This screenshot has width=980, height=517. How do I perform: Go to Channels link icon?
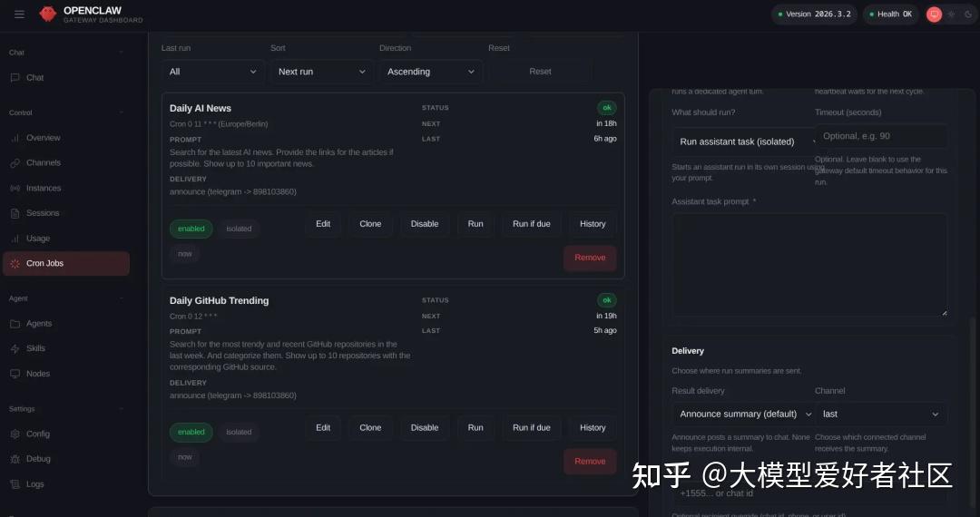pos(15,163)
